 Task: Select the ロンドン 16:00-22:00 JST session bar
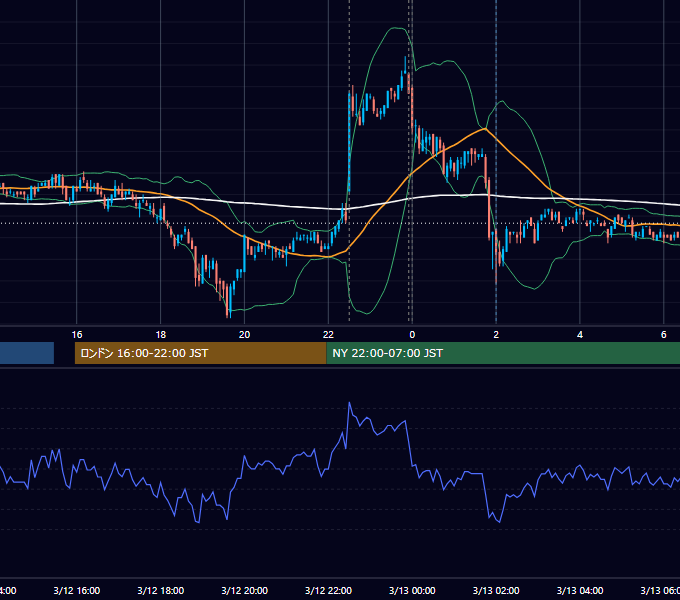pyautogui.click(x=200, y=353)
